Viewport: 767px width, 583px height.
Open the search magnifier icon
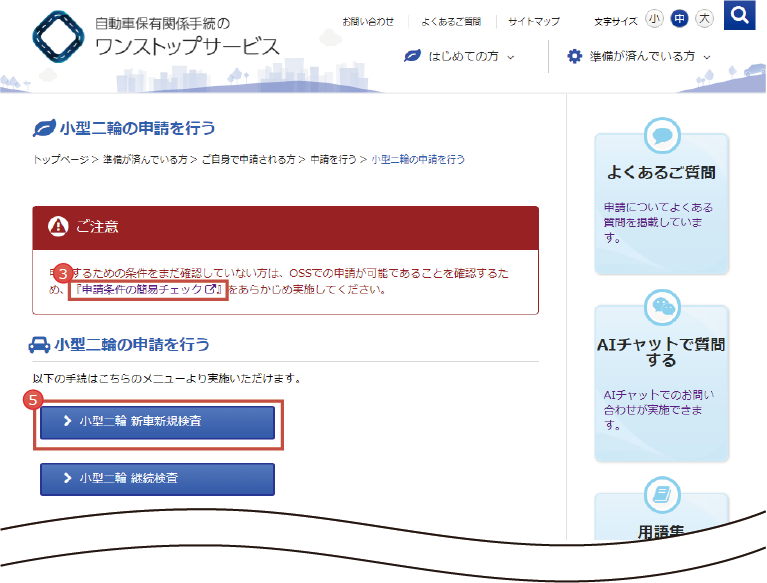tap(739, 15)
